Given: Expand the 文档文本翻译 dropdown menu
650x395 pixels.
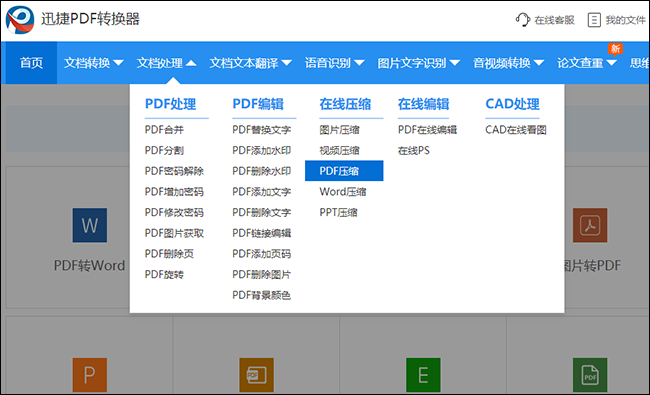Looking at the screenshot, I should 250,63.
